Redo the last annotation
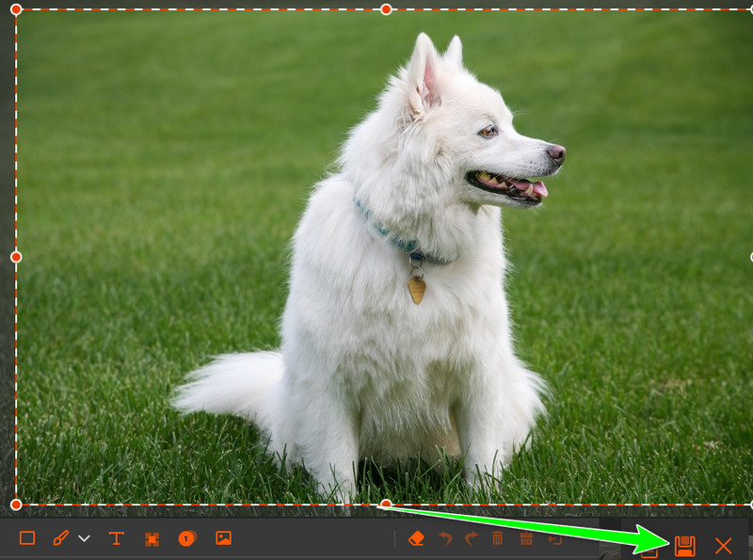Screen dimensions: 753x560 pyautogui.click(x=472, y=538)
